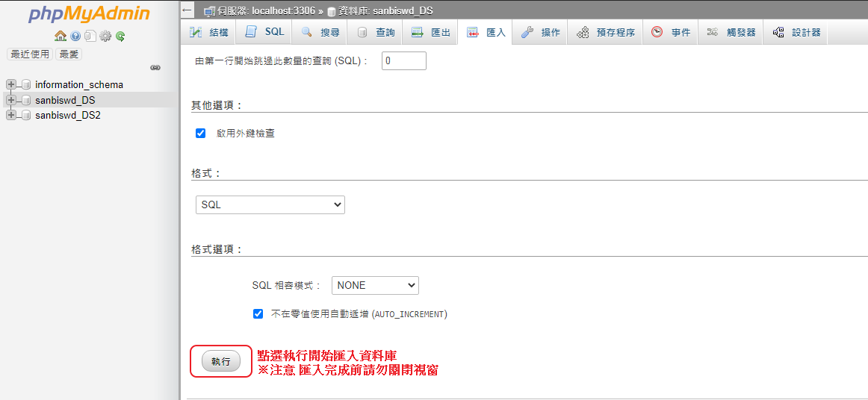Click the sidebar collapse arrow at top-left of header
Viewport: 868px width, 400px height.
[187, 10]
